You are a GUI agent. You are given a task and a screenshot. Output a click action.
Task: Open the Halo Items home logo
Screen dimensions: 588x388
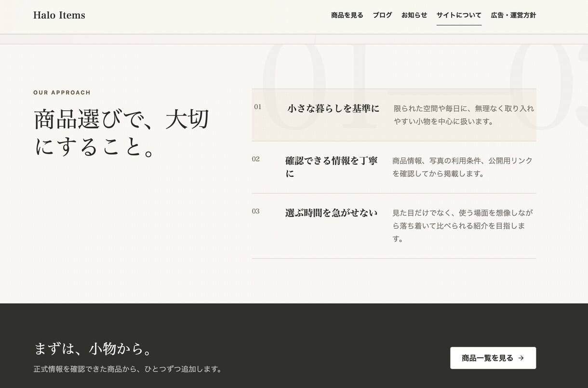click(59, 15)
